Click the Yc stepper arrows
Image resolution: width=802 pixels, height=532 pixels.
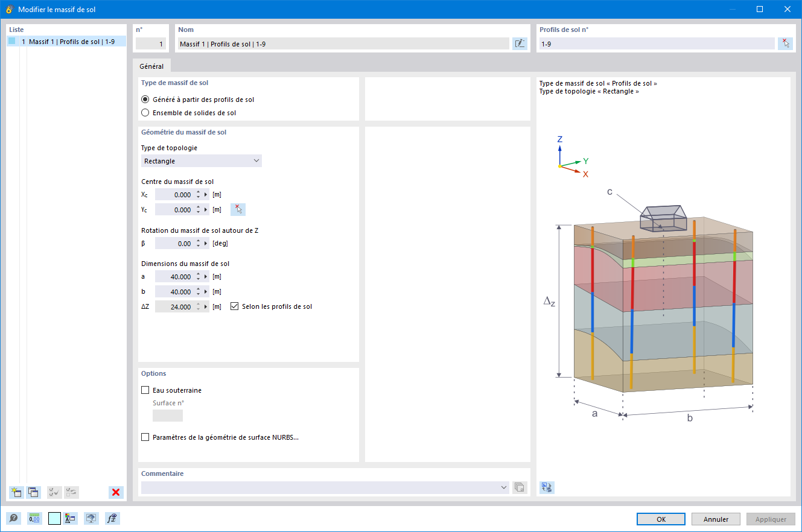pos(198,210)
